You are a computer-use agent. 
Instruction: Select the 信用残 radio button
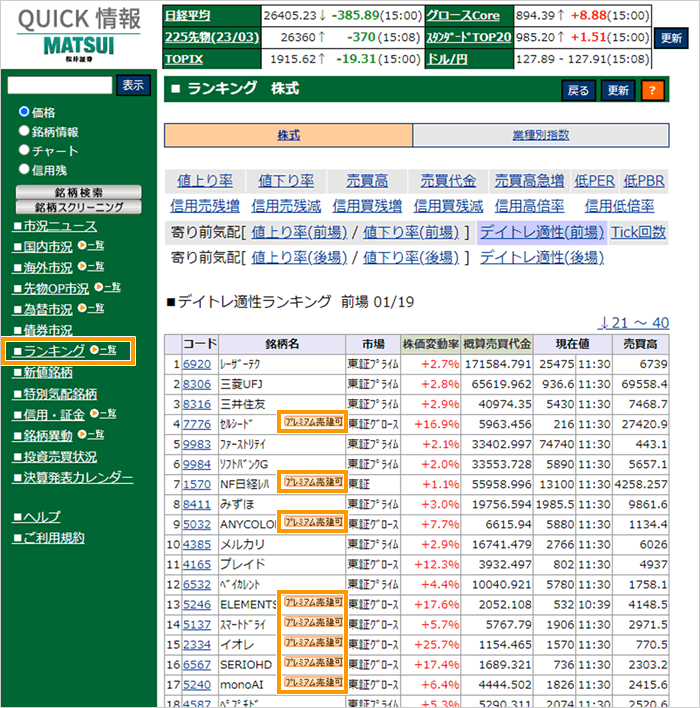24,169
